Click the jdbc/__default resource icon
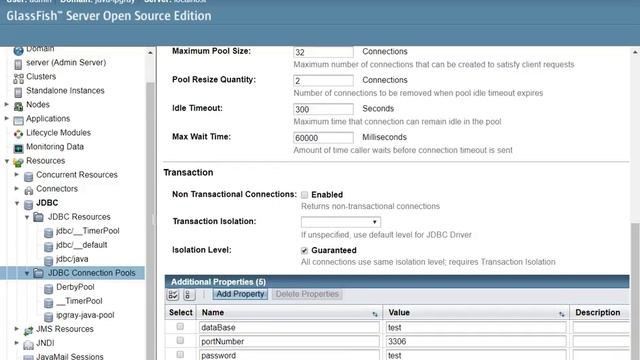Screen dimensions: 640x360 (48, 247)
